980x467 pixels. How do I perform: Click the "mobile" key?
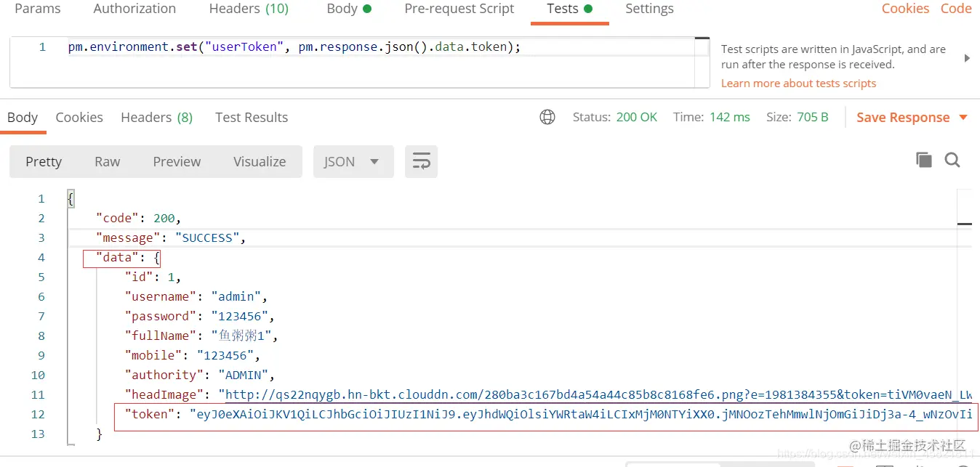(x=153, y=356)
